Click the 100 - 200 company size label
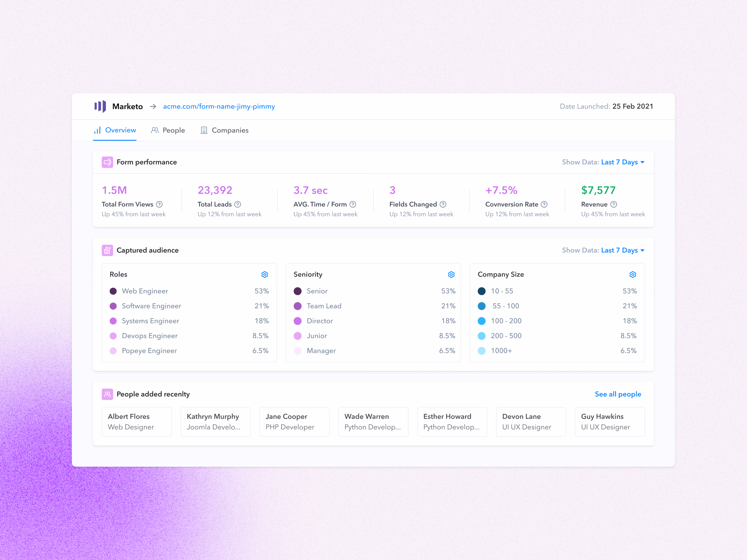 (506, 321)
